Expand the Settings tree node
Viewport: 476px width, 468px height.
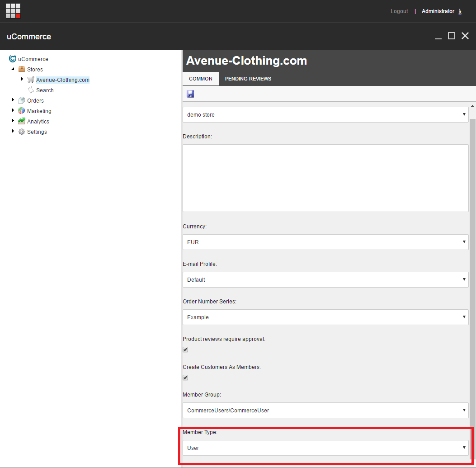[13, 131]
